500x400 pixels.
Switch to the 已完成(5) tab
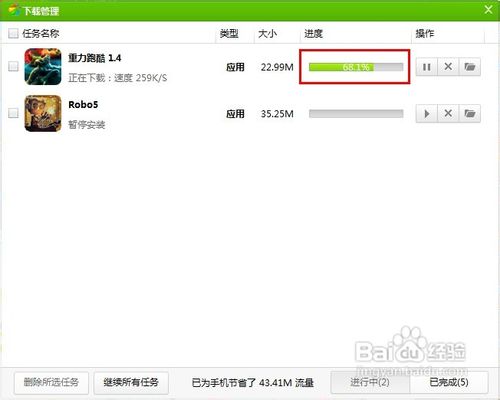pyautogui.click(x=449, y=382)
